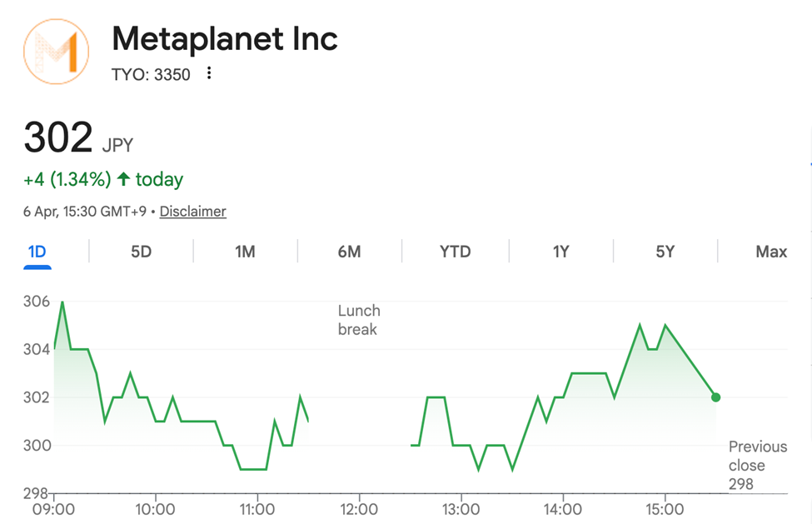Click the Lunch break chart label
The image size is (812, 524).
(x=358, y=320)
